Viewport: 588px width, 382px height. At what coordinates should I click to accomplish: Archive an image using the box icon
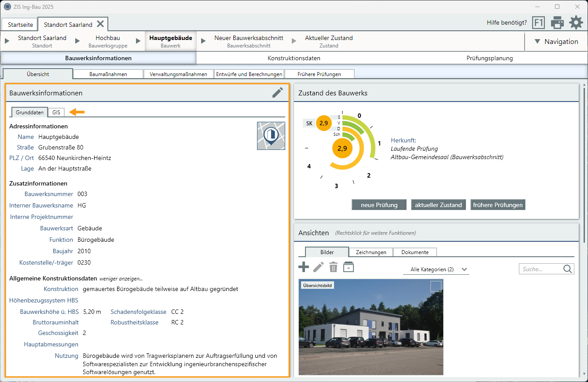348,267
